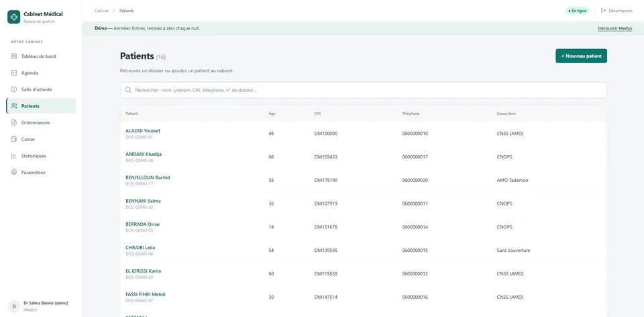Click CIN value DM147514
The height and width of the screenshot is (317, 644).
click(326, 298)
